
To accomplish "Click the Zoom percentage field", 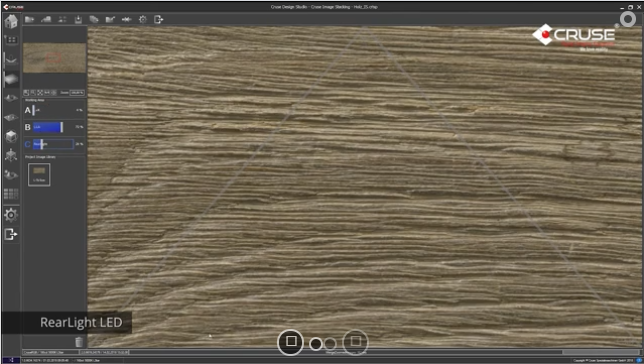I will point(77,93).
